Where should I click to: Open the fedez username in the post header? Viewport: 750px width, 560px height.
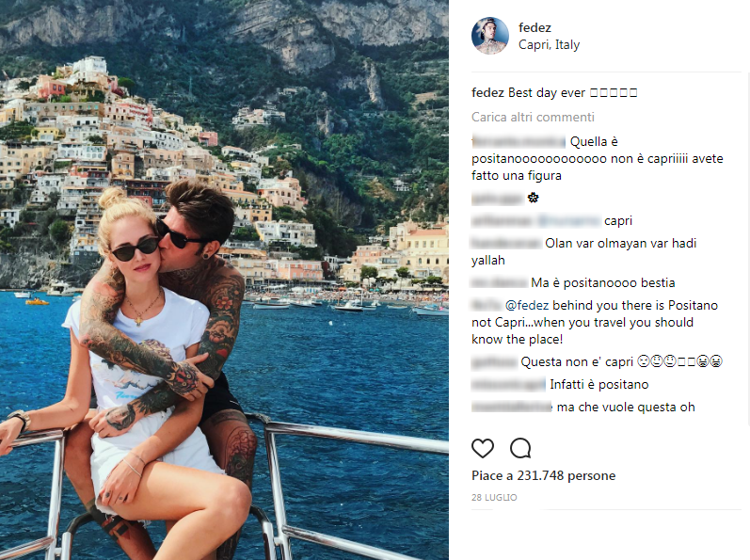point(535,27)
